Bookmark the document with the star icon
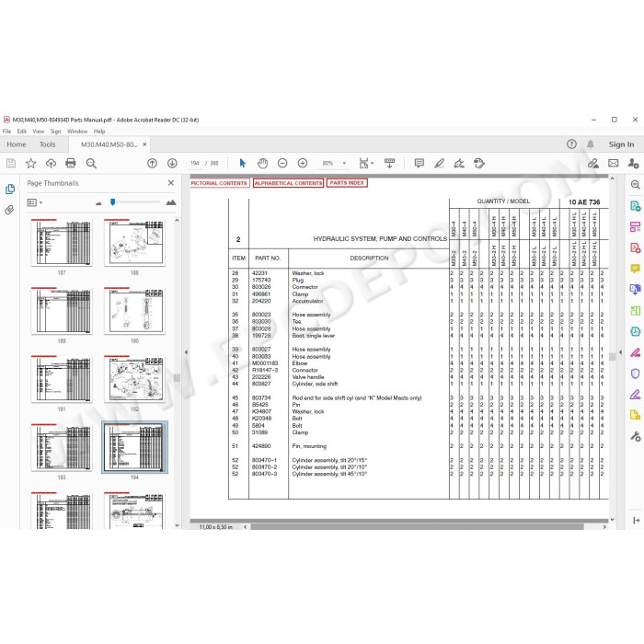The height and width of the screenshot is (644, 644). pos(30,164)
